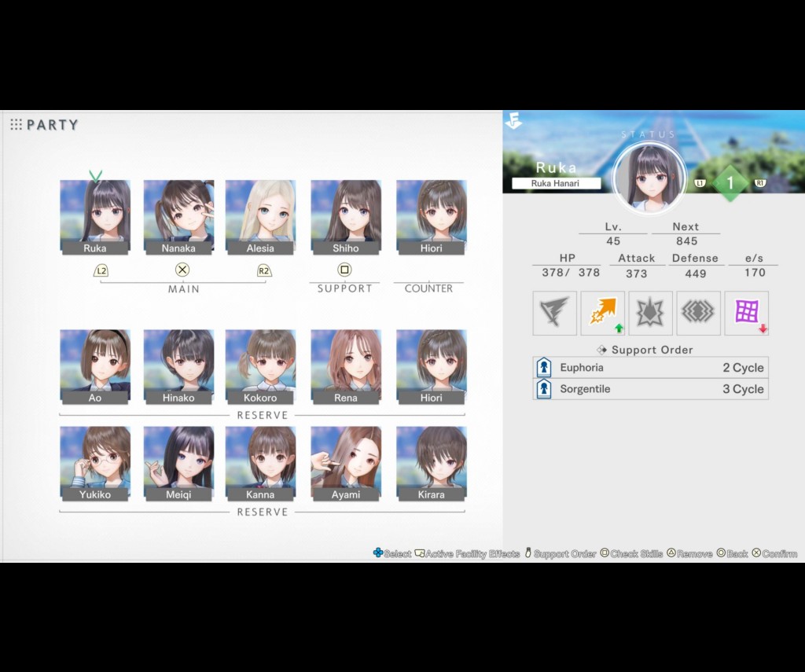This screenshot has width=805, height=672.
Task: Click the square button icon under Shiho
Action: (344, 270)
